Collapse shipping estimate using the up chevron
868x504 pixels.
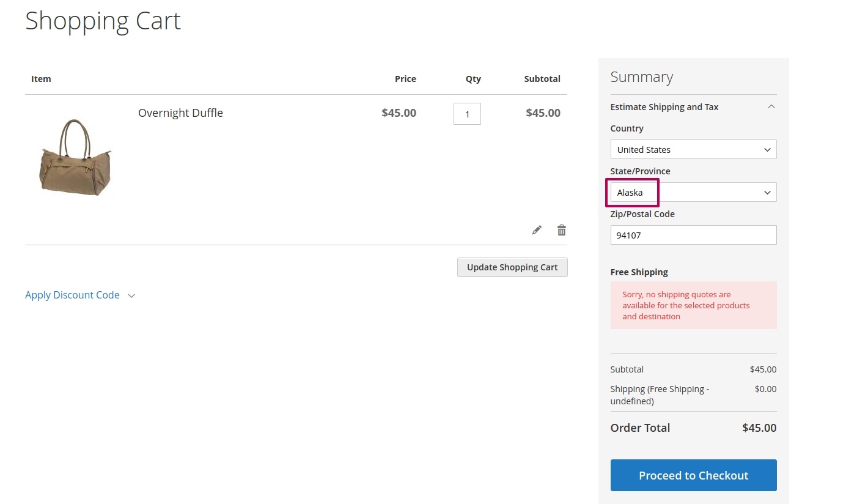click(771, 106)
